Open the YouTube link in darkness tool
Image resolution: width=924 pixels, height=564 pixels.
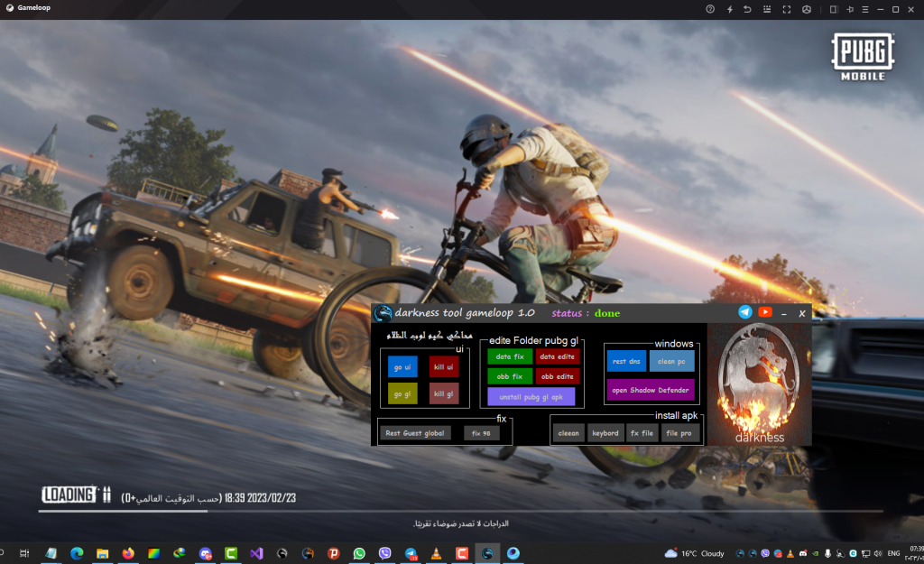click(765, 312)
